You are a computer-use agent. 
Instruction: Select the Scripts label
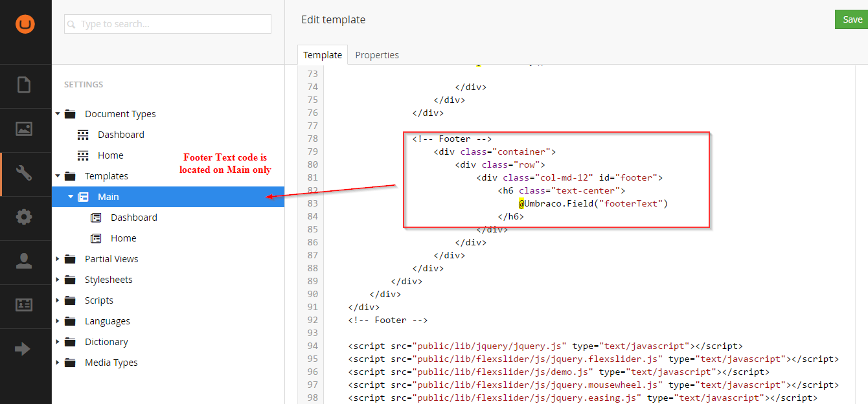[99, 300]
